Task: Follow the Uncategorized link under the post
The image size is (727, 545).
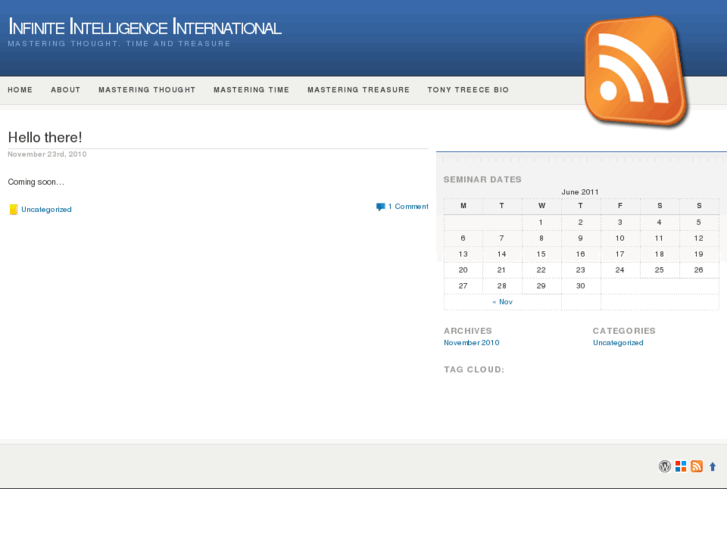Action: [46, 210]
